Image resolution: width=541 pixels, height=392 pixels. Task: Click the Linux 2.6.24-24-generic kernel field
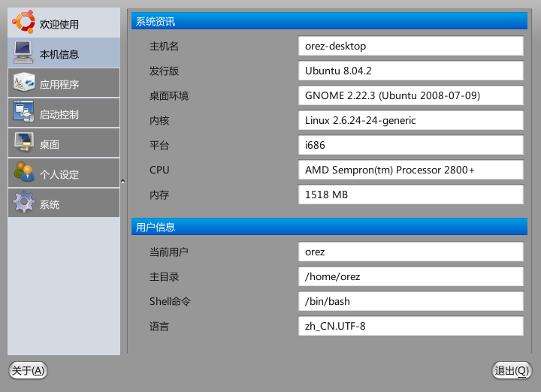(410, 120)
